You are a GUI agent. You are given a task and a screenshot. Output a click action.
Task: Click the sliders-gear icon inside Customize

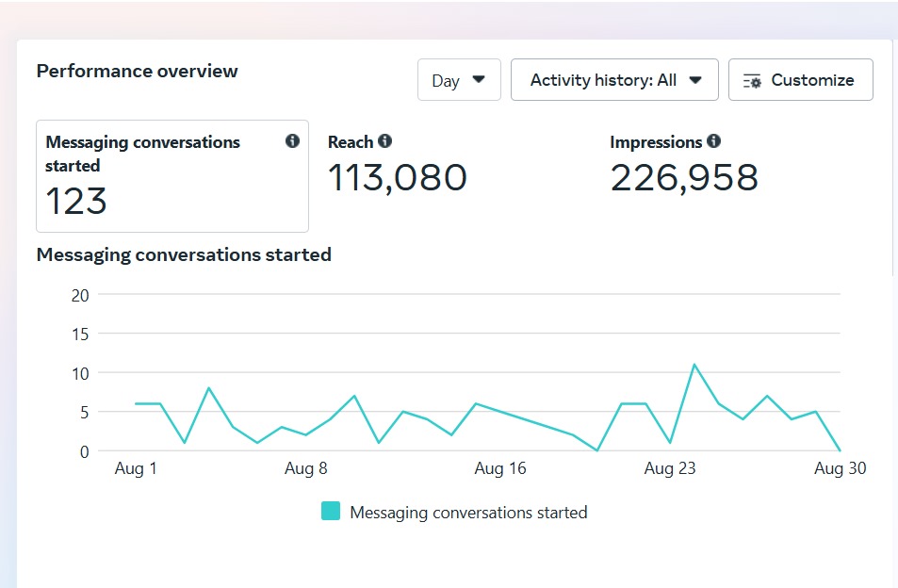pos(752,81)
